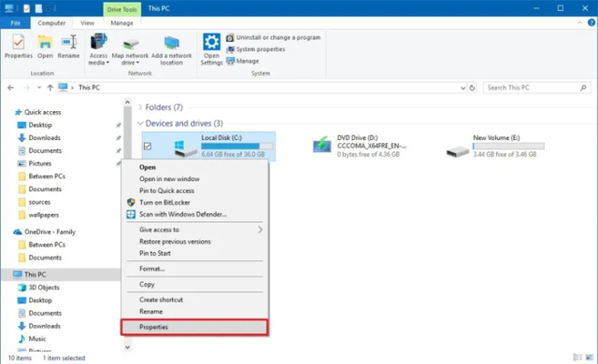Screen dimensions: 598x364
Task: Click the refresh icon beside address bar
Action: [x=472, y=88]
